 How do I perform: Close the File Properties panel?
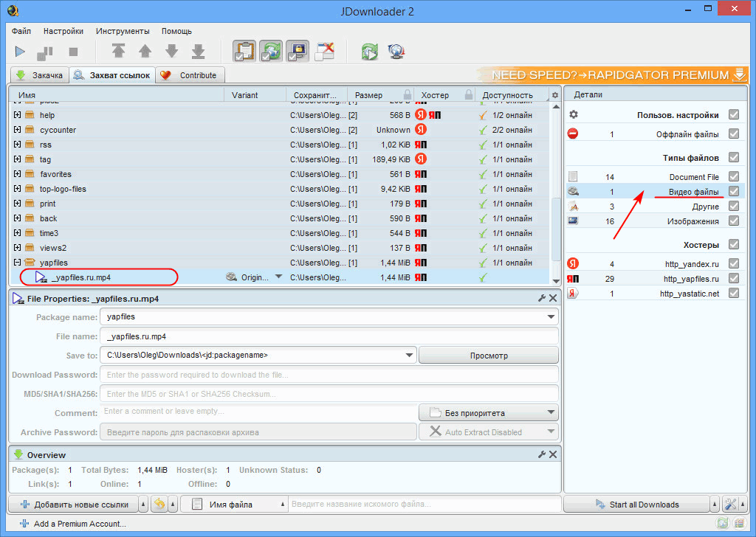(x=553, y=298)
